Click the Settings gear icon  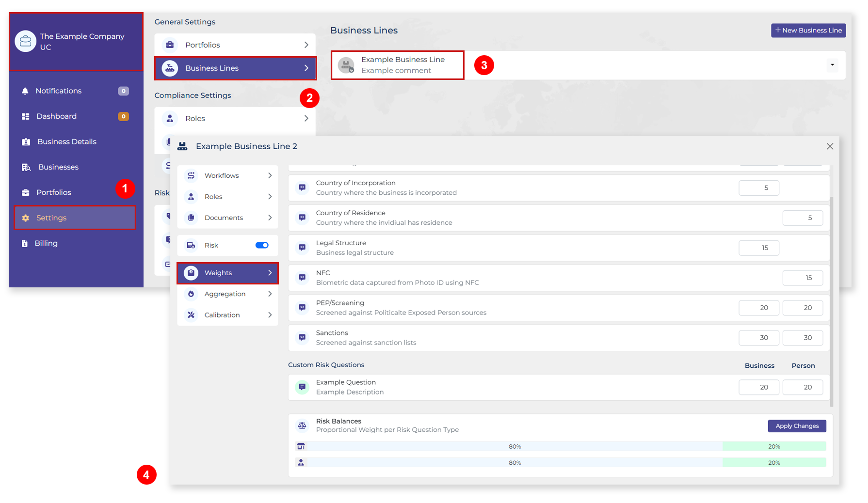coord(26,218)
